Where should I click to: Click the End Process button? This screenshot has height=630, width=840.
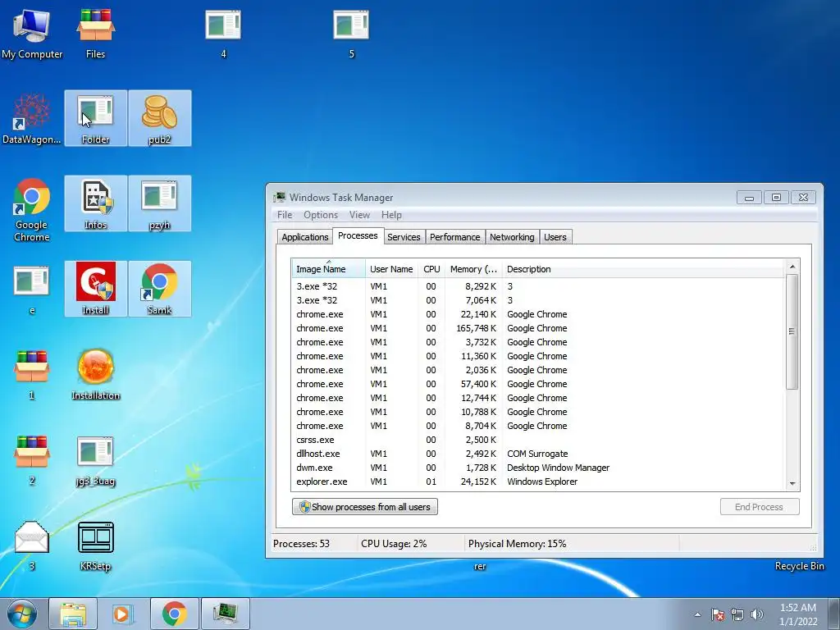point(760,507)
